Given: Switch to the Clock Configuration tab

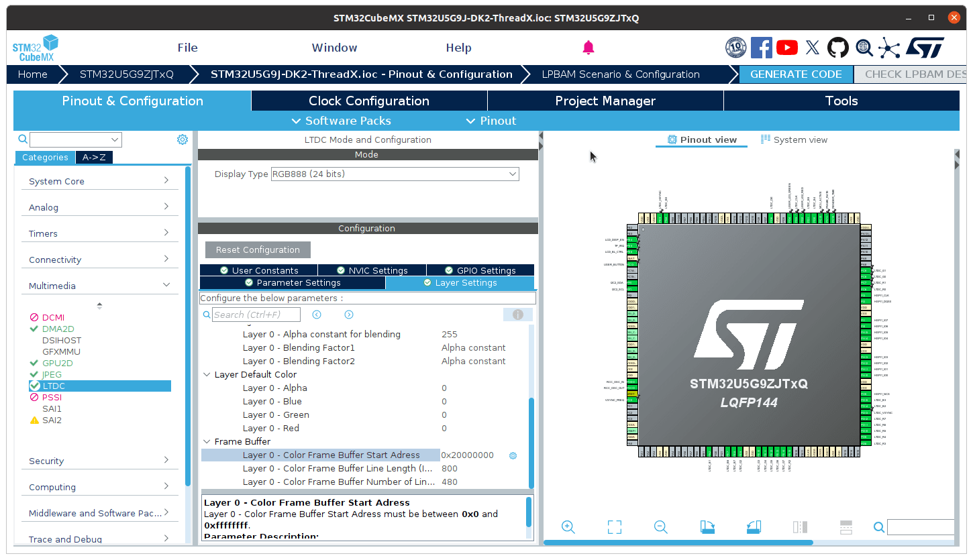Looking at the screenshot, I should click(x=368, y=100).
